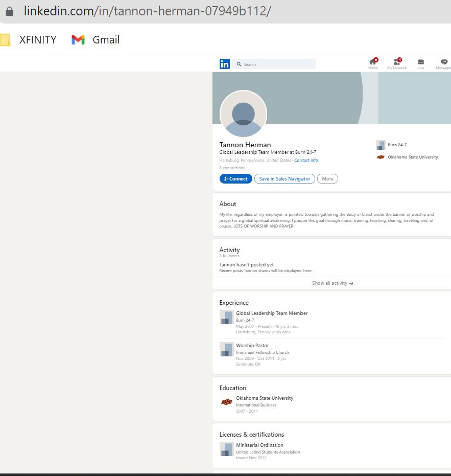
Task: Click the Oklahoma State University logo near name
Action: (x=381, y=157)
